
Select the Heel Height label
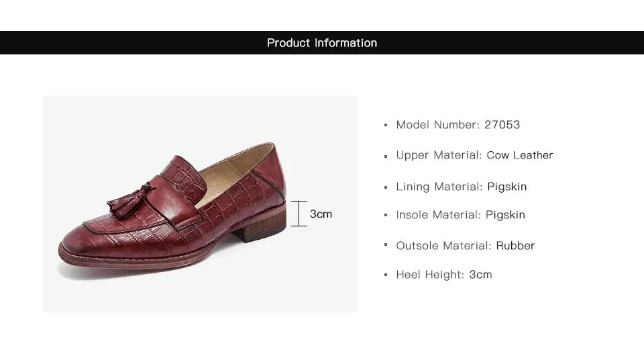(430, 275)
